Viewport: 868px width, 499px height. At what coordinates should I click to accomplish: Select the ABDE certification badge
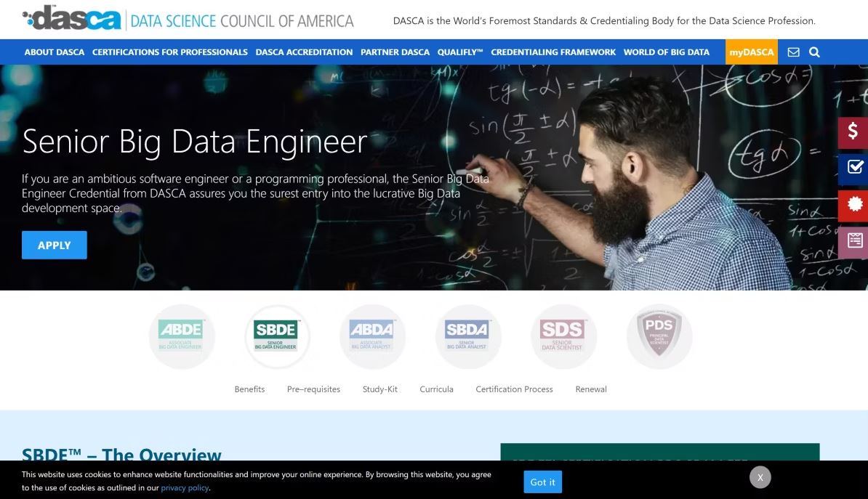(x=182, y=336)
